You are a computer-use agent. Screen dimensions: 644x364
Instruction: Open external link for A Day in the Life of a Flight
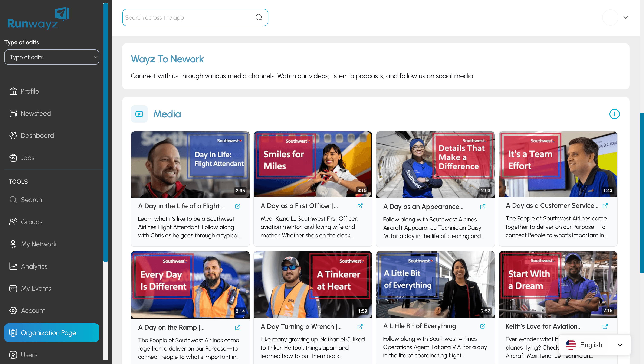(x=238, y=206)
